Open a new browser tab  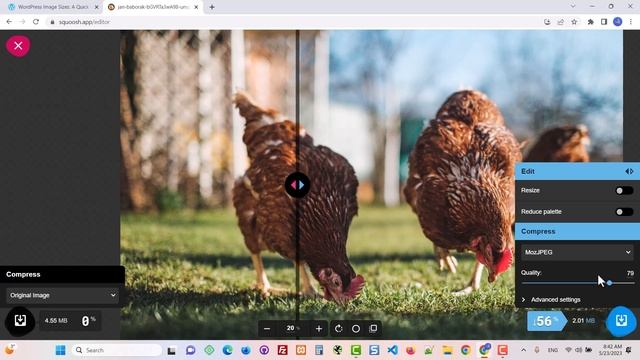pos(212,7)
